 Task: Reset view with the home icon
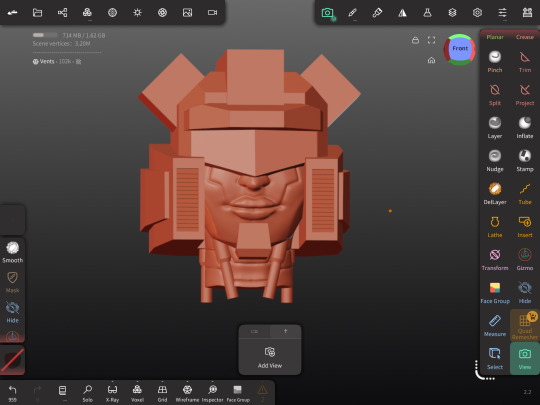[432, 61]
